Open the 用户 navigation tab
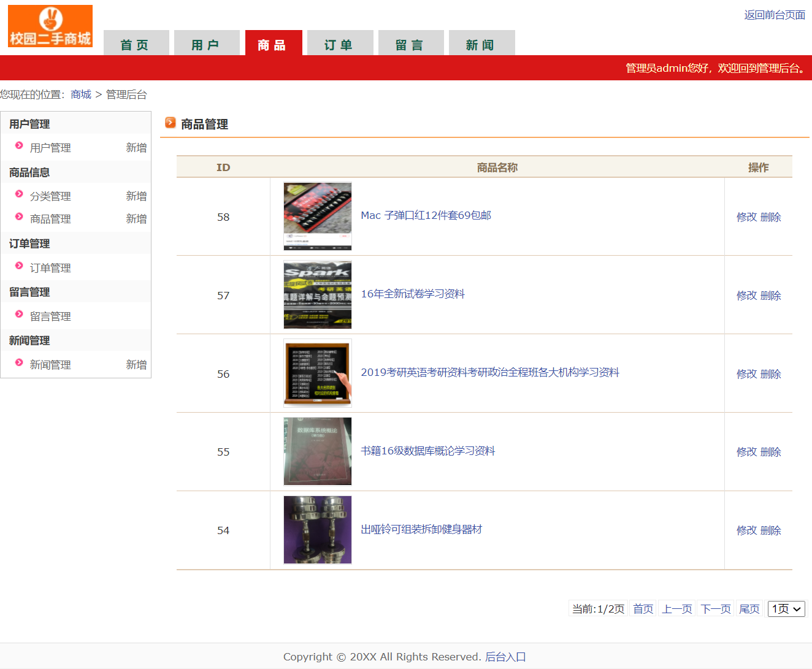This screenshot has height=669, width=812. click(207, 43)
